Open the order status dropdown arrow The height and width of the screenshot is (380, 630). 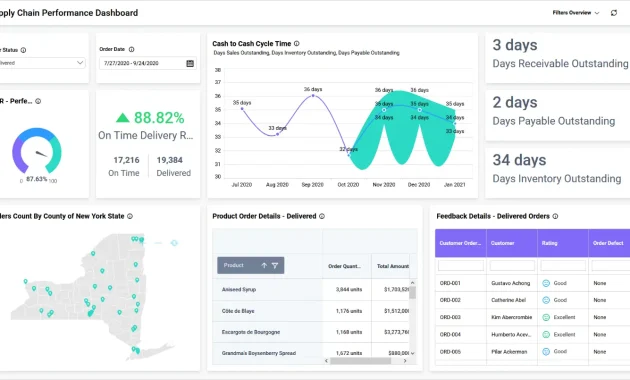(80, 63)
